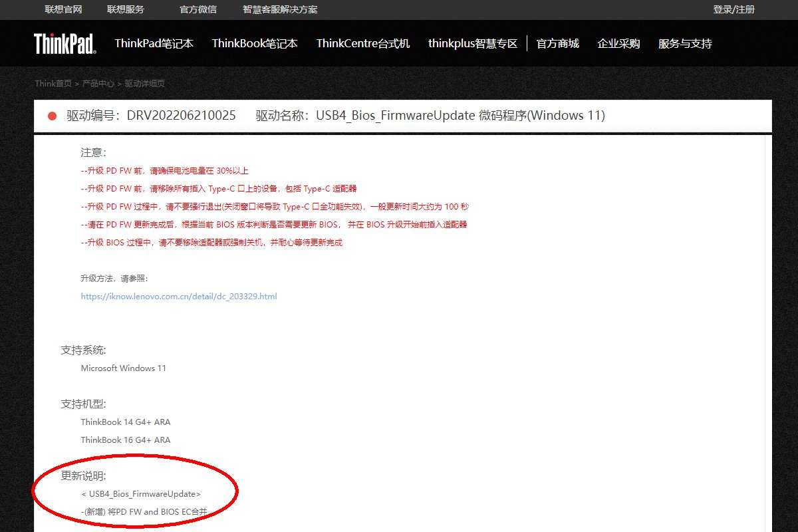Click the 支持系统 heading
The width and height of the screenshot is (798, 532).
[x=83, y=350]
